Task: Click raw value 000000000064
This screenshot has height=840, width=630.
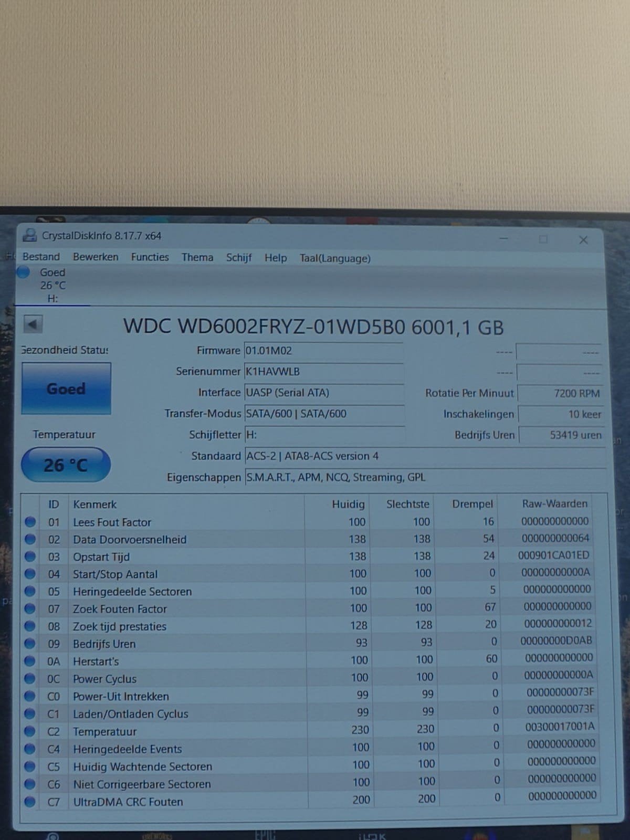Action: click(555, 538)
